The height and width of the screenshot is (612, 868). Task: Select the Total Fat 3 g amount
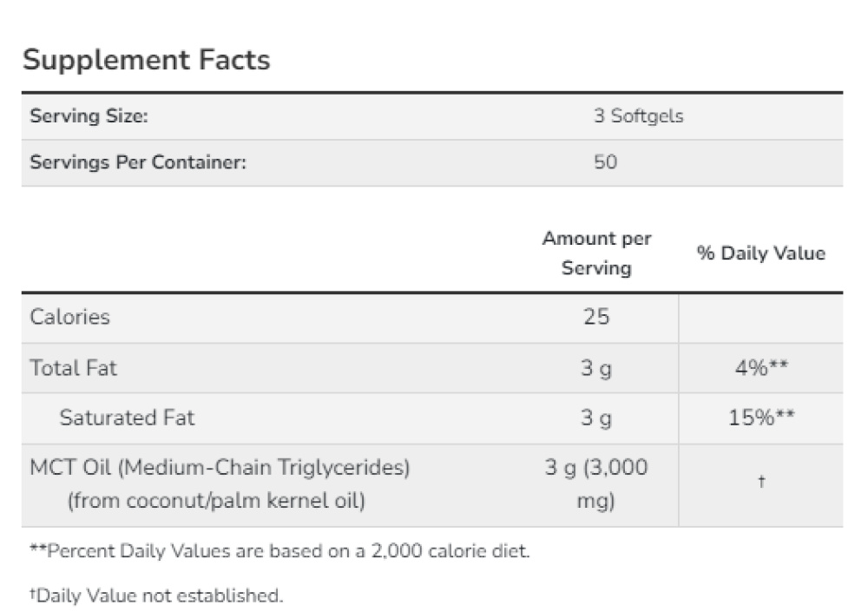(x=596, y=368)
